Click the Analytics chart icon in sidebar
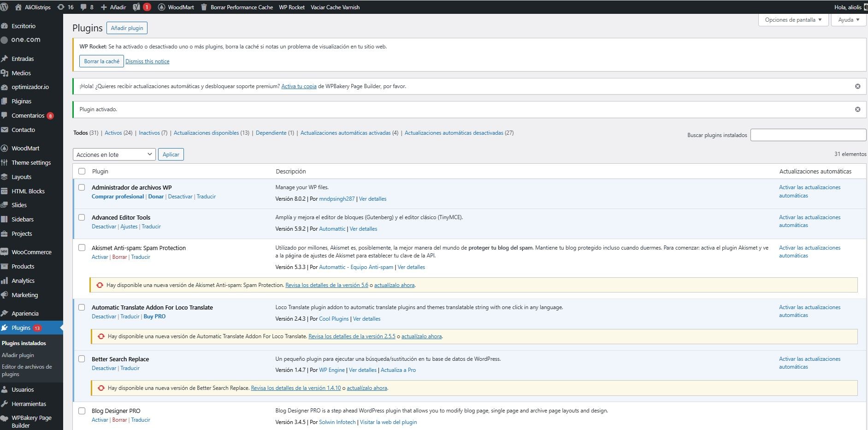The width and height of the screenshot is (868, 430). click(5, 281)
